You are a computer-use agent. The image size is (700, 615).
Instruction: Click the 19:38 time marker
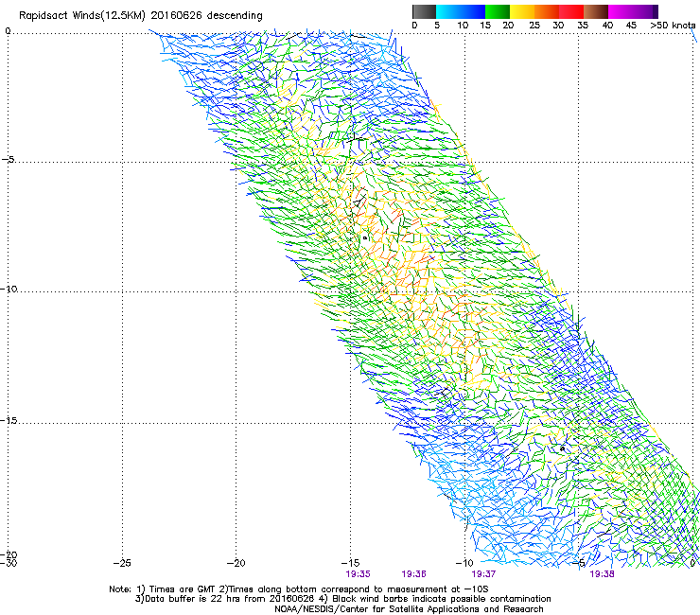[602, 574]
